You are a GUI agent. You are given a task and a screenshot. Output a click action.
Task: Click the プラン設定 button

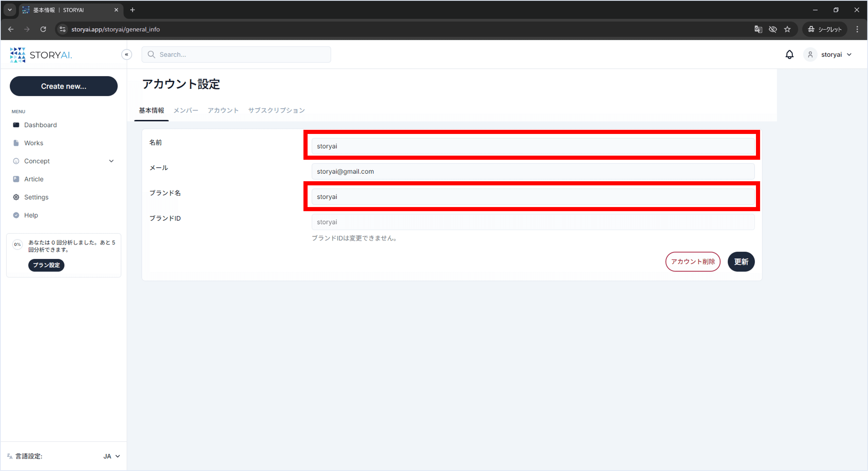point(46,265)
